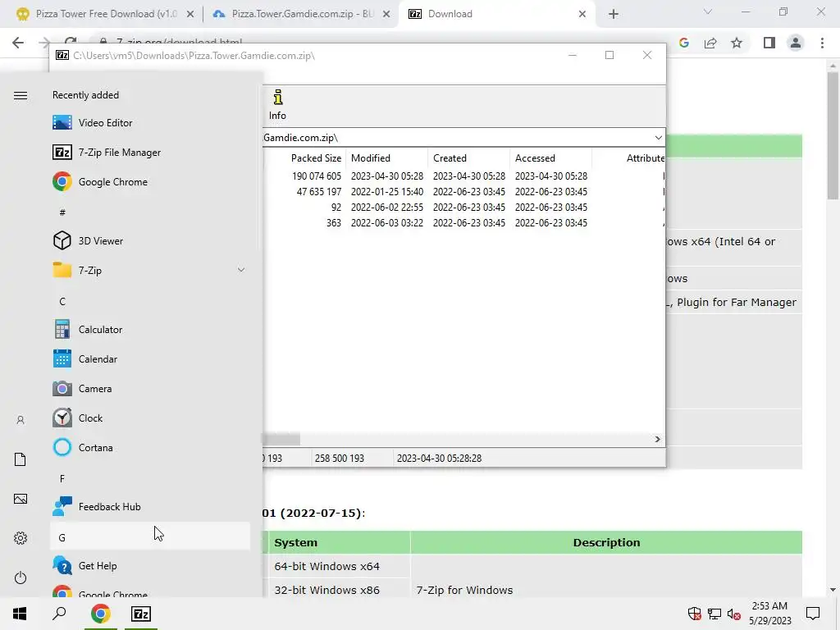Click the muted volume tray icon
Image resolution: width=840 pixels, height=630 pixels.
734,614
